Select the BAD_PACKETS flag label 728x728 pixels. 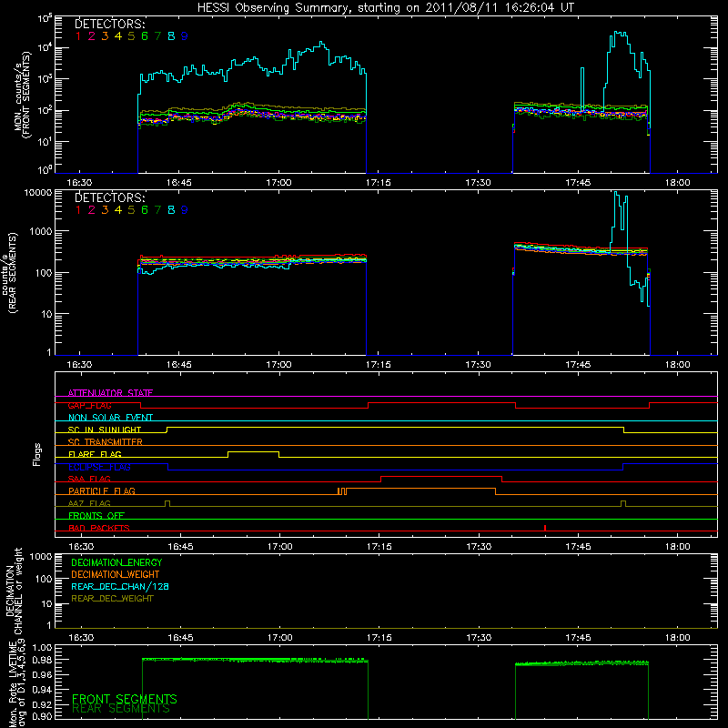tap(99, 528)
